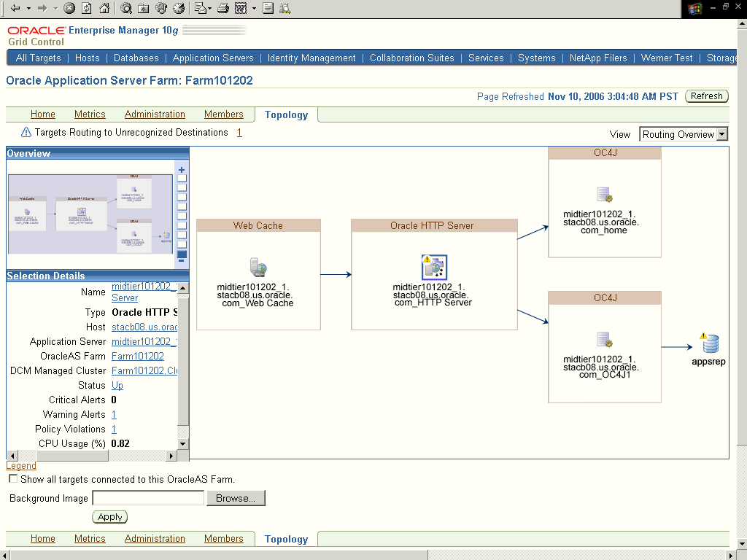Select the com_home OC4J instance icon
This screenshot has height=560, width=747.
pyautogui.click(x=604, y=195)
